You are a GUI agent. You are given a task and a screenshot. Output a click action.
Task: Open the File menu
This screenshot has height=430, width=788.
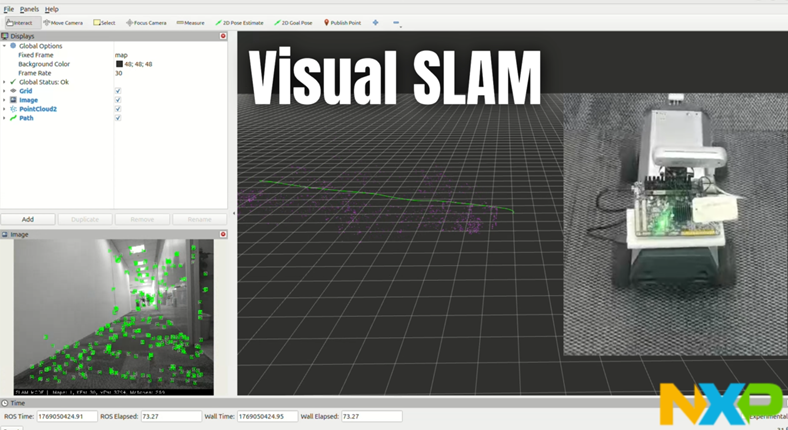8,9
